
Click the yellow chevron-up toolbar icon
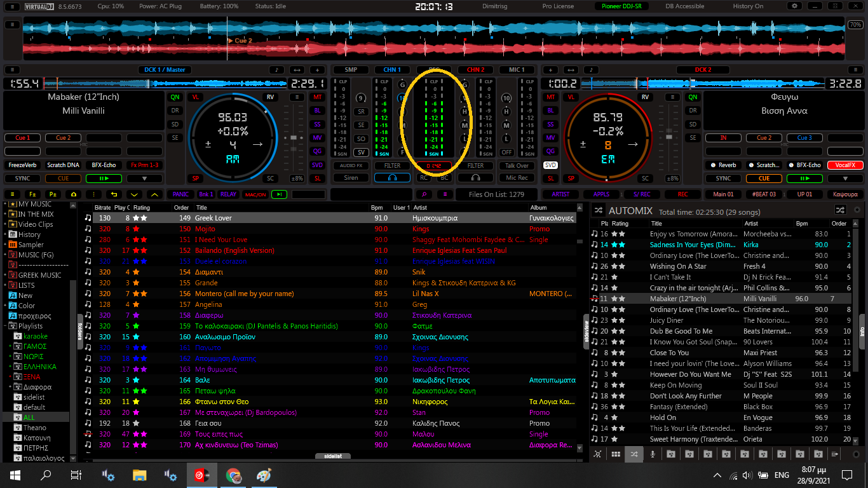click(155, 194)
